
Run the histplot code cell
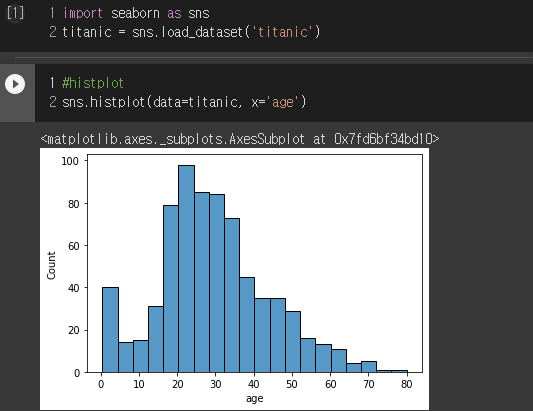coord(15,84)
